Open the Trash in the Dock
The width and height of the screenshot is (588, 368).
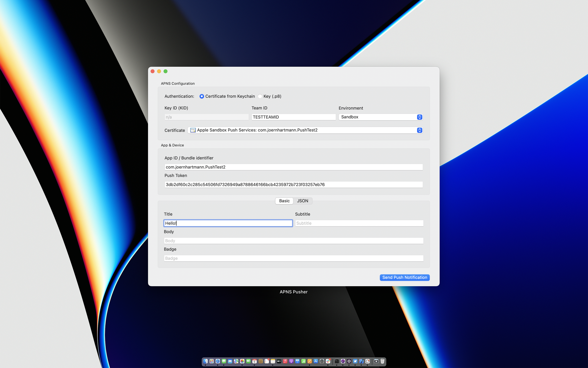click(x=382, y=361)
